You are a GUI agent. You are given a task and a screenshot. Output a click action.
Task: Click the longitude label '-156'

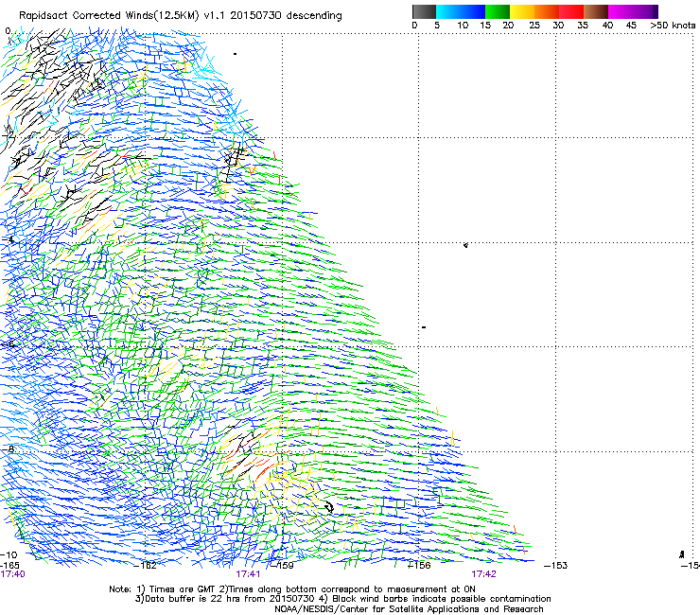point(419,566)
